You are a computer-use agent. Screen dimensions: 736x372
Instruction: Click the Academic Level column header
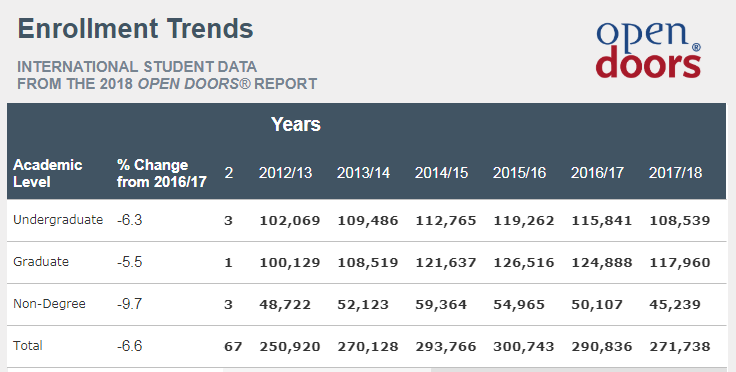point(48,173)
